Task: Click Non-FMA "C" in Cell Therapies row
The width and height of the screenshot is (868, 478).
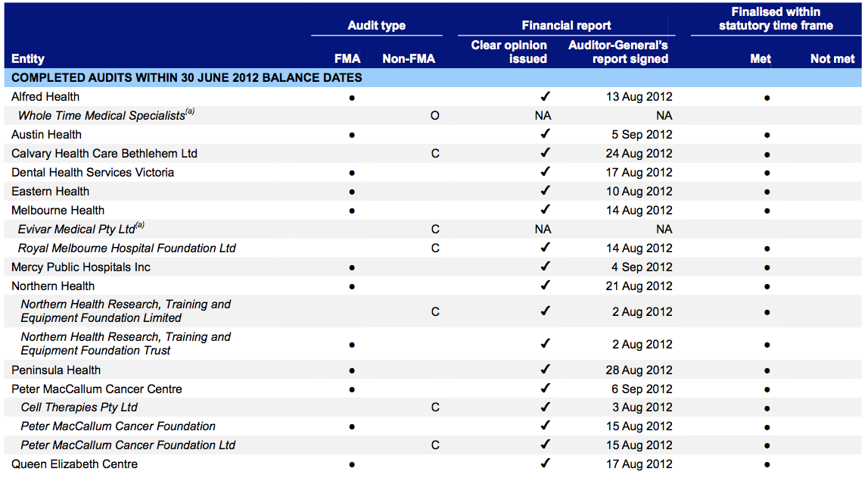Action: click(435, 408)
